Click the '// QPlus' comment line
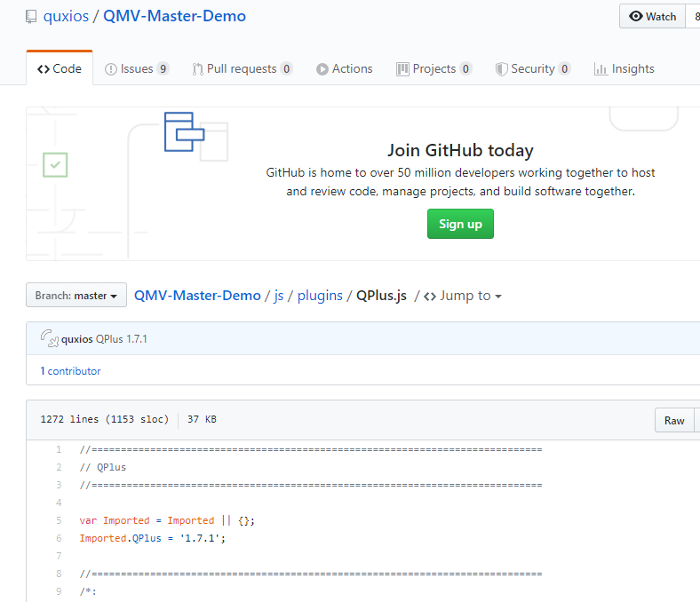 pyautogui.click(x=103, y=467)
